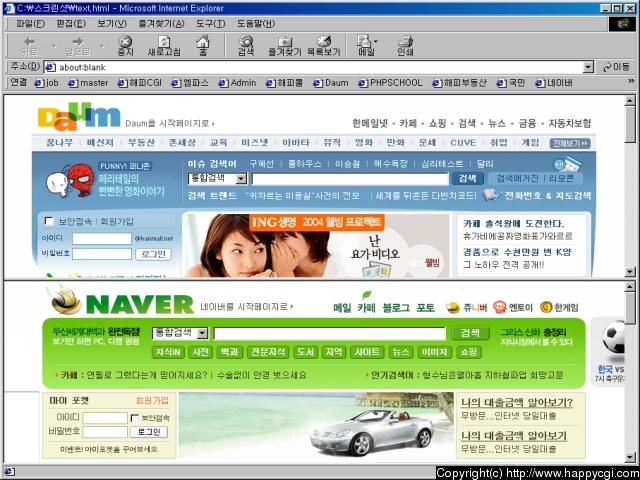640x480 pixels.
Task: Expand the Back button history arrow
Action: coord(54,46)
